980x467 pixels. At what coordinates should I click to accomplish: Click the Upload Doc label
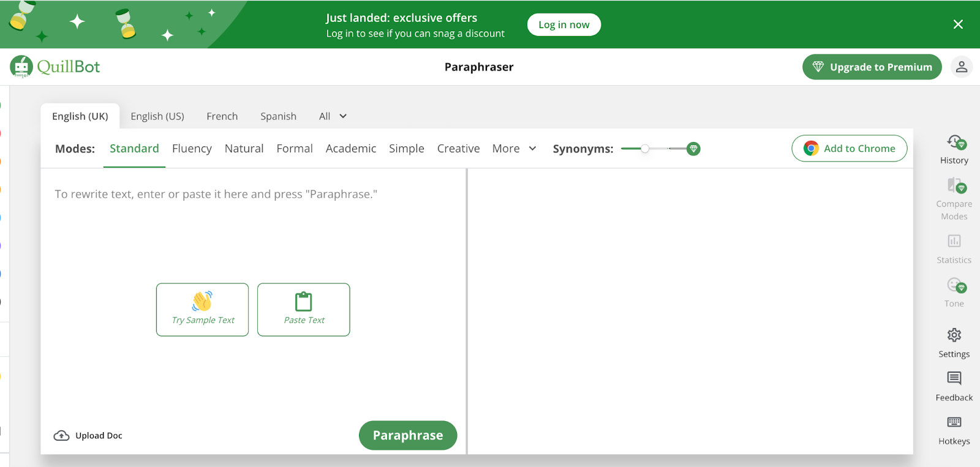[x=99, y=436]
